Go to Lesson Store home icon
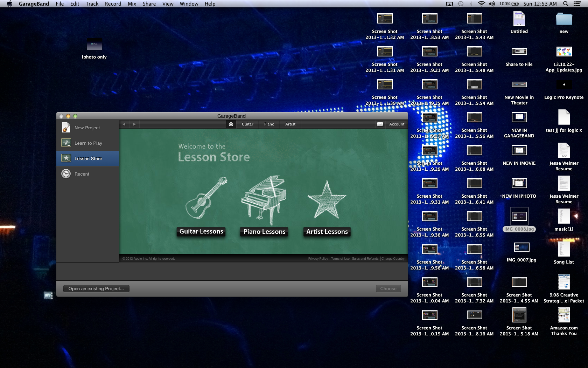The height and width of the screenshot is (368, 588). coord(231,124)
